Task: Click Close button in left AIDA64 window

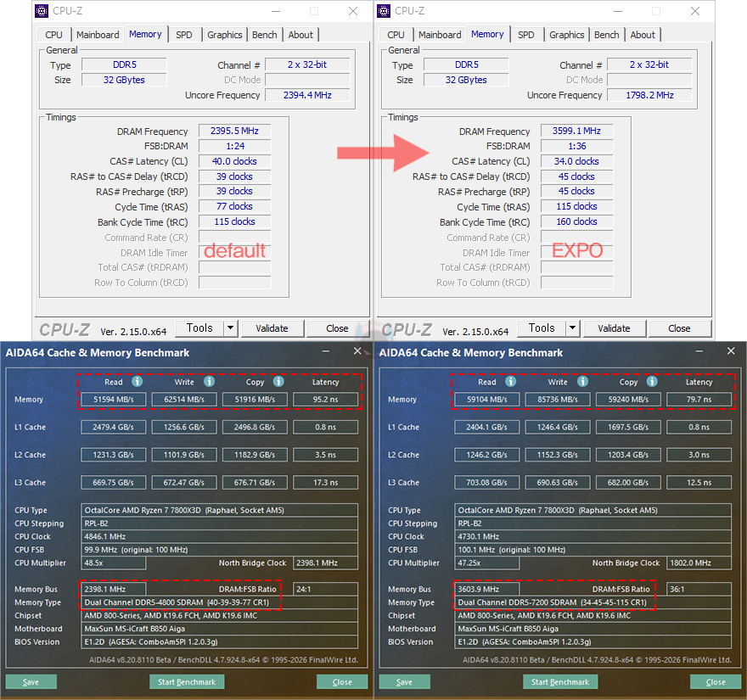Action: click(x=342, y=682)
